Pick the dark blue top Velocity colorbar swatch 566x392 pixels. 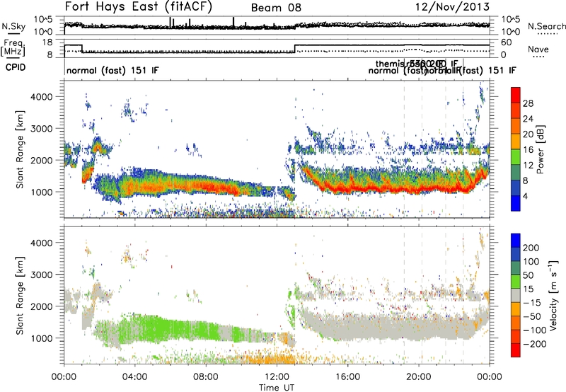[516, 241]
